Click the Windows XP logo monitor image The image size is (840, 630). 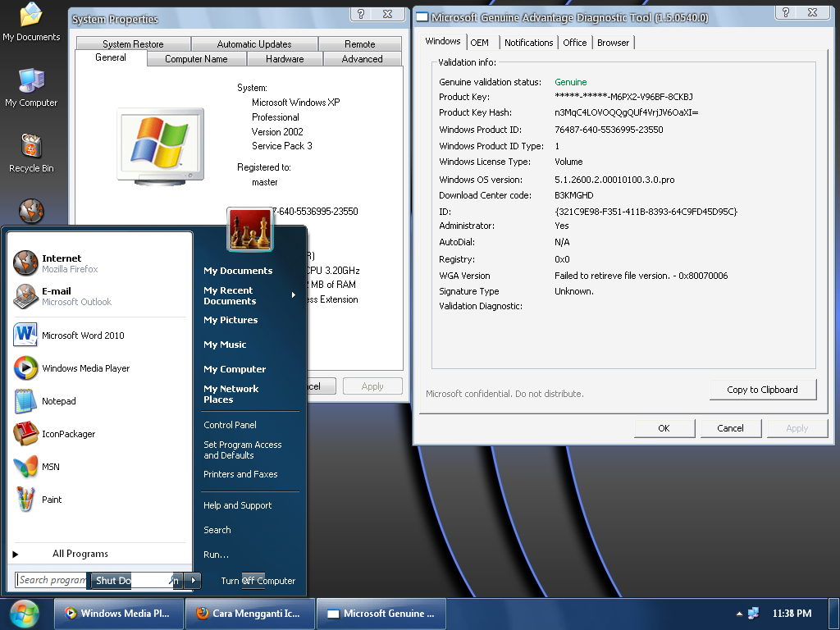click(x=161, y=146)
